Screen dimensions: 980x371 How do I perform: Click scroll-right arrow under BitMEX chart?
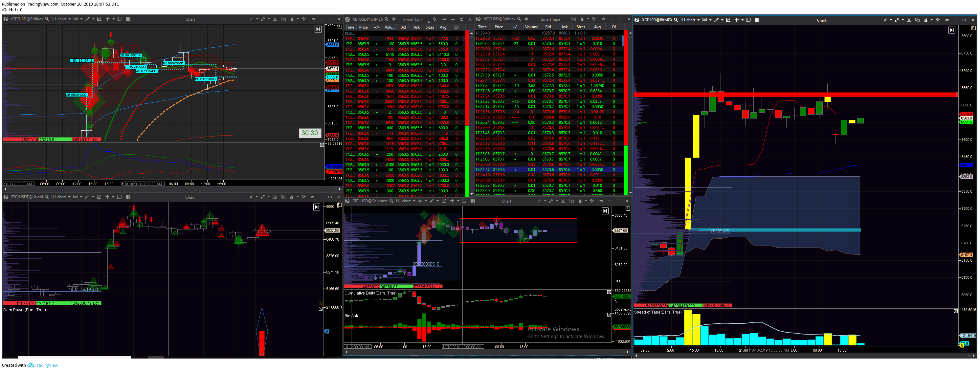(974, 355)
